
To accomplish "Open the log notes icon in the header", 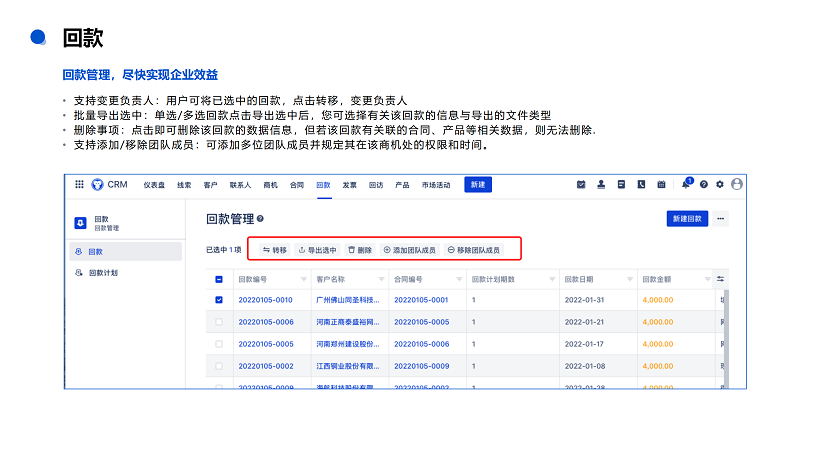I will [x=621, y=185].
